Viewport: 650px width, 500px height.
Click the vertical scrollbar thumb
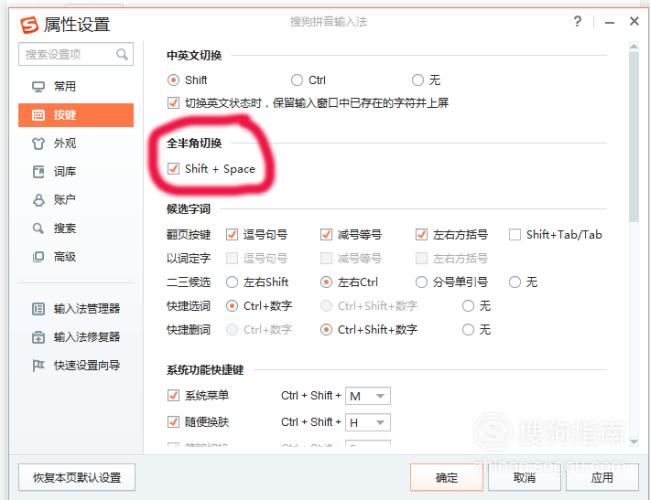click(x=633, y=137)
